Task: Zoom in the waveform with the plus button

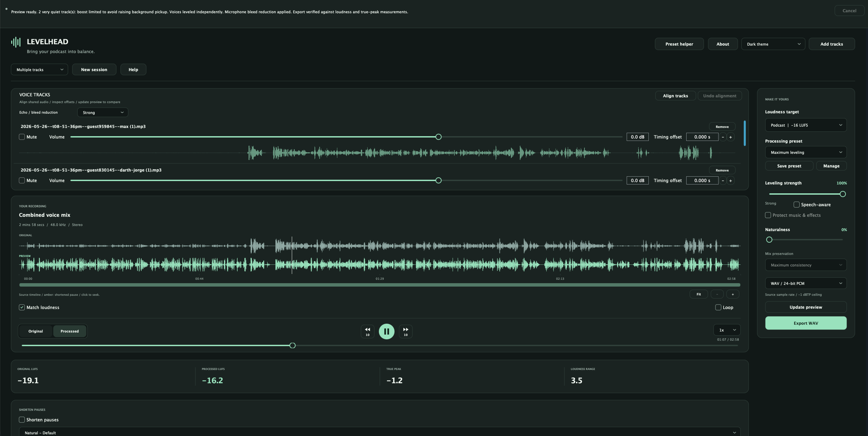Action: point(733,294)
